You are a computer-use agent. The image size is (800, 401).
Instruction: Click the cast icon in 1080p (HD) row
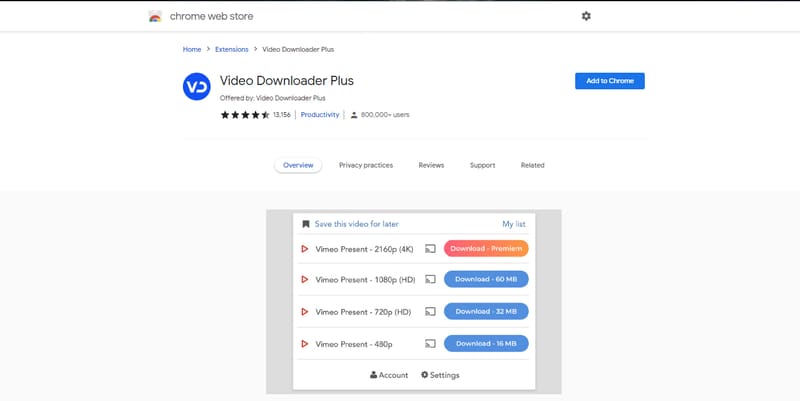tap(431, 280)
